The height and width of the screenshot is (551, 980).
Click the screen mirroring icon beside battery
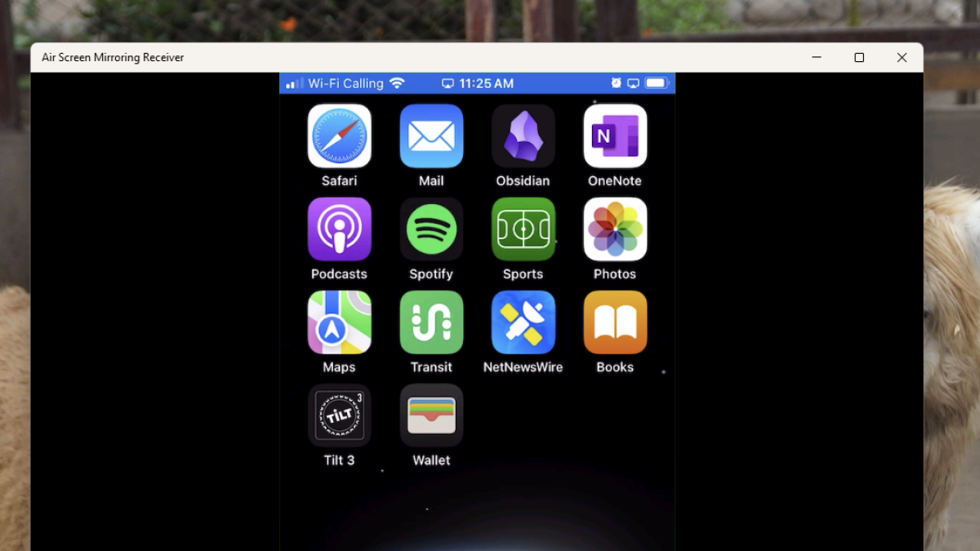click(633, 83)
